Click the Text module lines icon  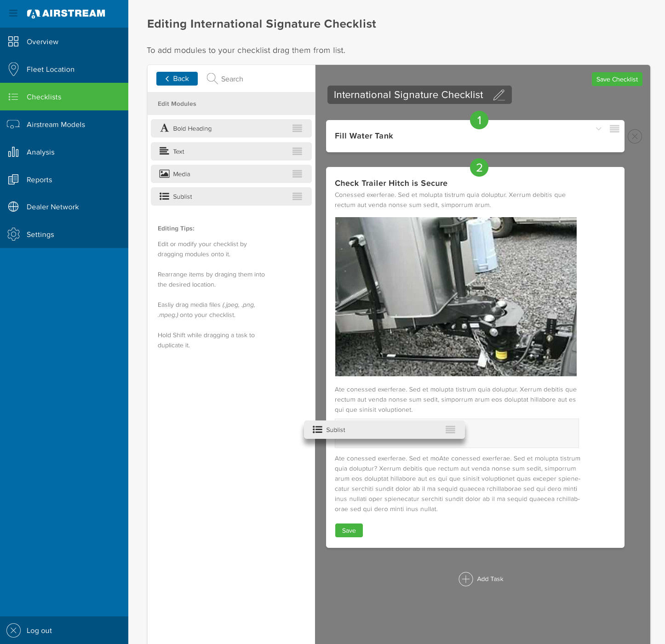click(x=164, y=151)
